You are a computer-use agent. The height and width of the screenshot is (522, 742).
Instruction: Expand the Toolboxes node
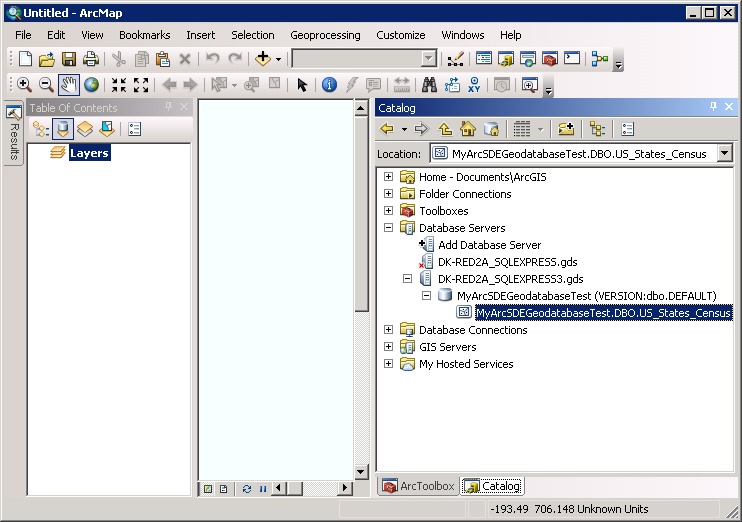click(x=389, y=211)
